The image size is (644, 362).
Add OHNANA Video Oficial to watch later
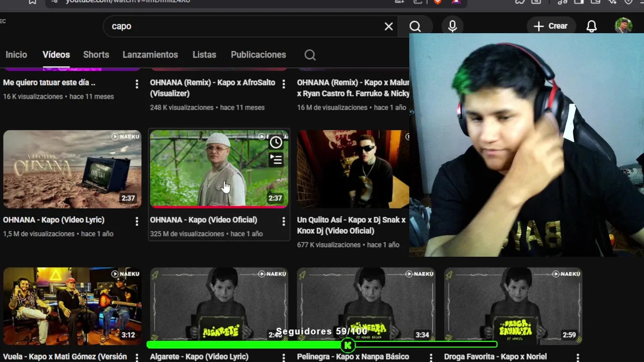[276, 142]
